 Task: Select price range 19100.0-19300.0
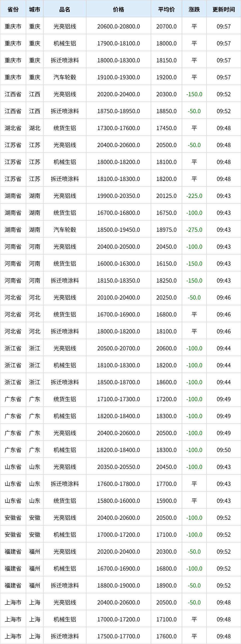click(x=119, y=77)
